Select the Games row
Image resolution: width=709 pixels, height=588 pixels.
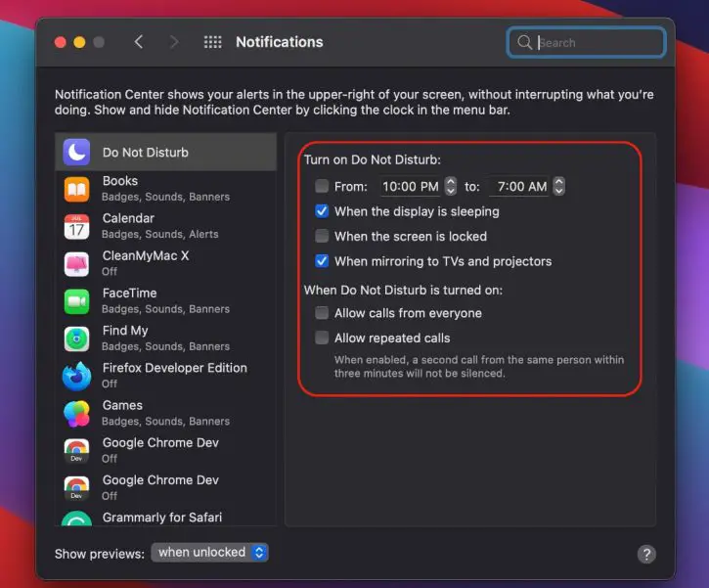pyautogui.click(x=165, y=414)
